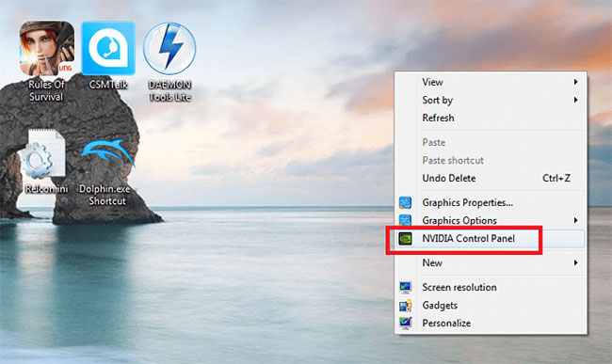The height and width of the screenshot is (364, 612).
Task: Choose Personalize from the context menu
Action: [491, 323]
